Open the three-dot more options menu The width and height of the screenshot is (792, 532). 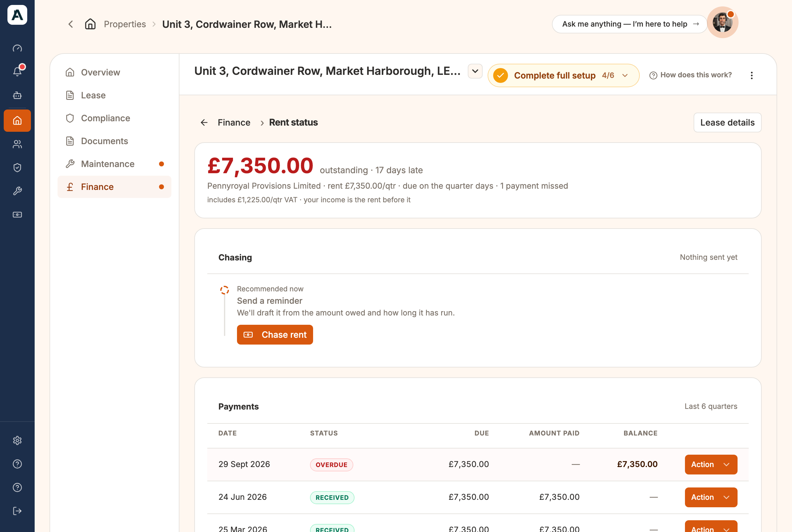click(751, 75)
